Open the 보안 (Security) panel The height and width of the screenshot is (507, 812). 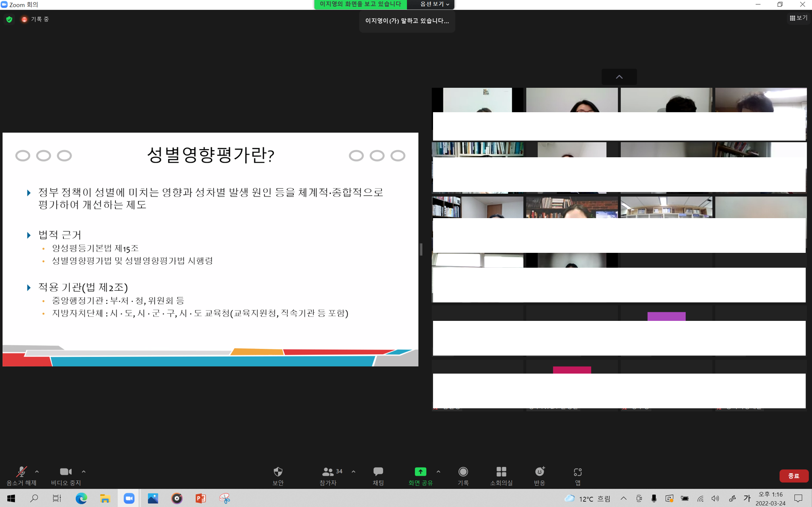[278, 475]
